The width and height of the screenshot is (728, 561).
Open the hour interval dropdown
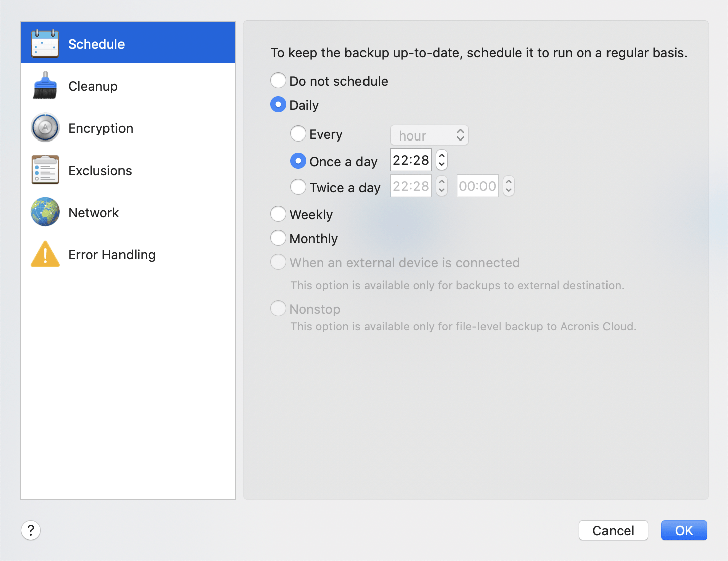[x=429, y=135]
